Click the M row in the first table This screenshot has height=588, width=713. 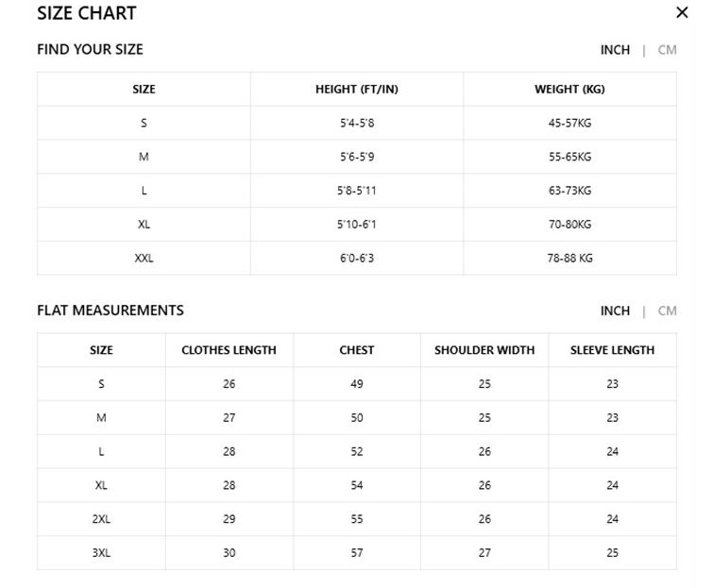click(357, 157)
